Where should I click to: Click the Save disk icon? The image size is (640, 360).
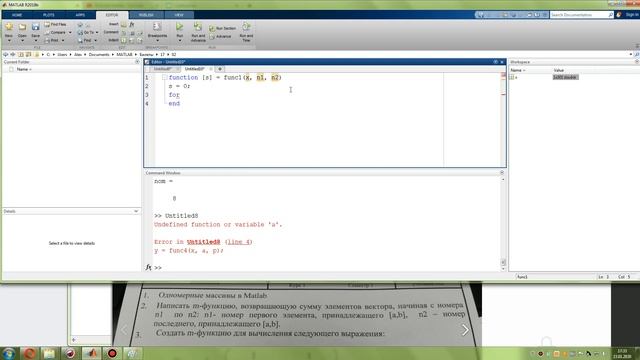coord(36,27)
